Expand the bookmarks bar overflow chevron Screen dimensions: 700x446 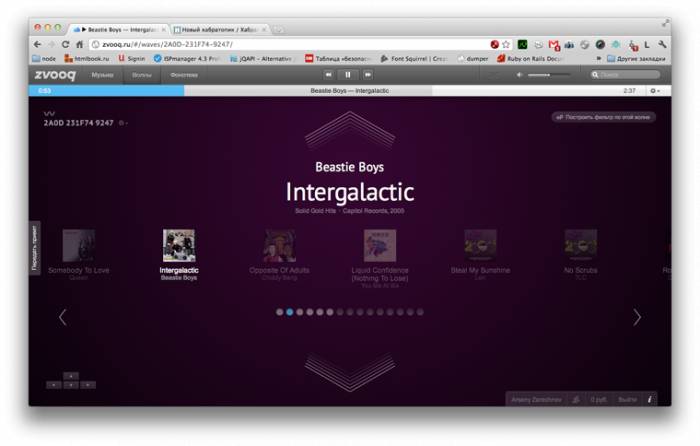[x=599, y=58]
